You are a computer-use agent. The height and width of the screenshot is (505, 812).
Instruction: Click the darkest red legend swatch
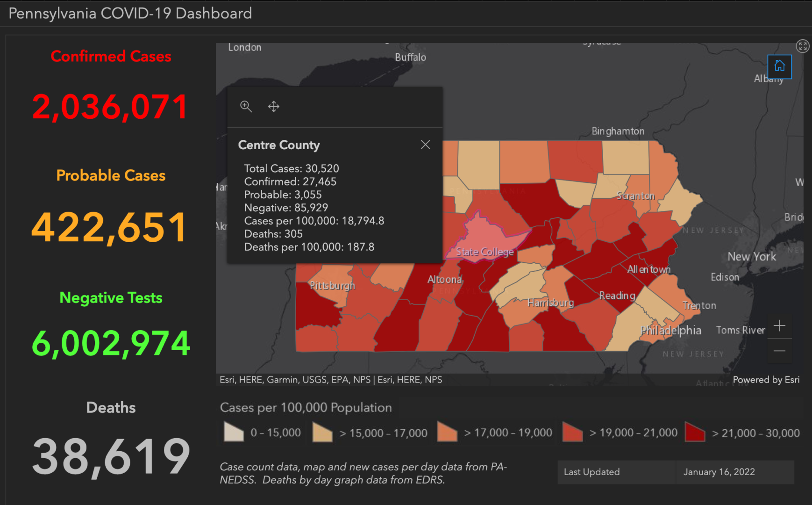(x=695, y=433)
